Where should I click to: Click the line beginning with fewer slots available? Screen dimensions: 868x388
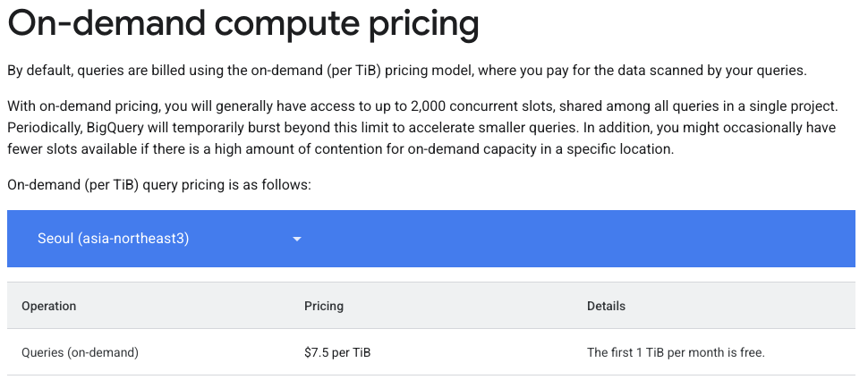pyautogui.click(x=340, y=149)
